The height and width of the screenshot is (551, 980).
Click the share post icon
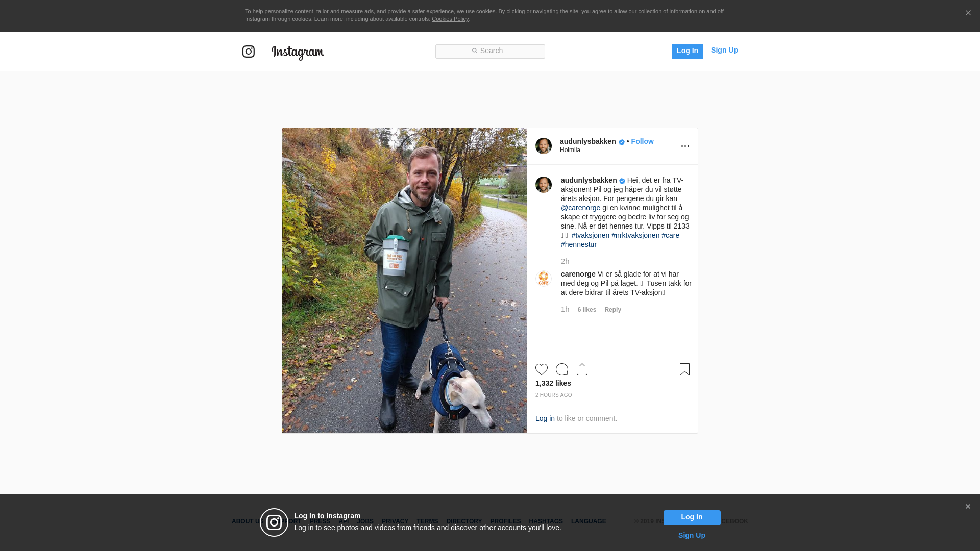582,369
